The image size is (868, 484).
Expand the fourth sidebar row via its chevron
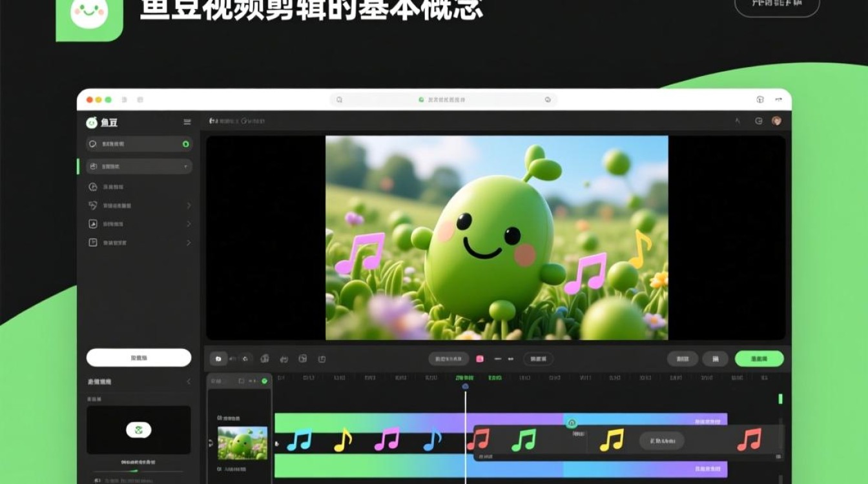pyautogui.click(x=189, y=205)
